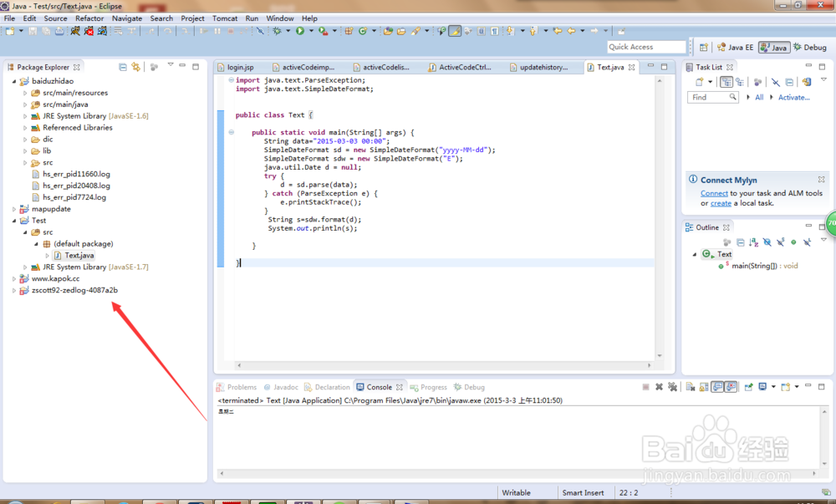Click the Open Perspective icon
This screenshot has width=836, height=504.
coord(704,47)
